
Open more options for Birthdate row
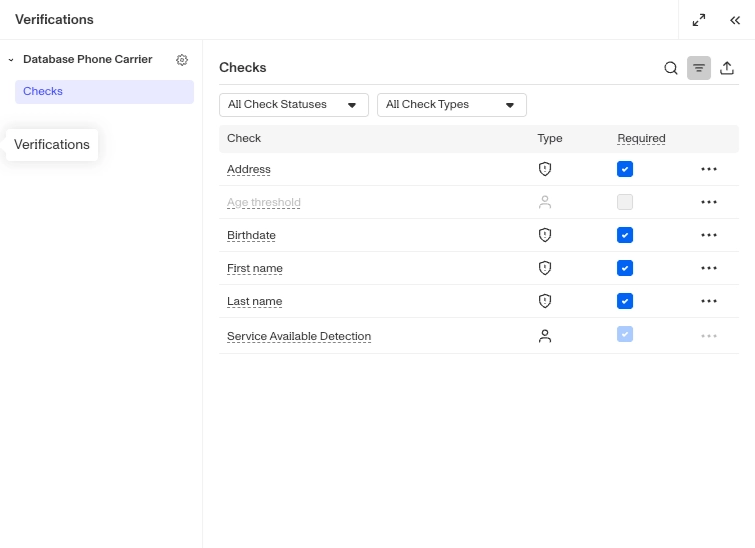(x=709, y=235)
